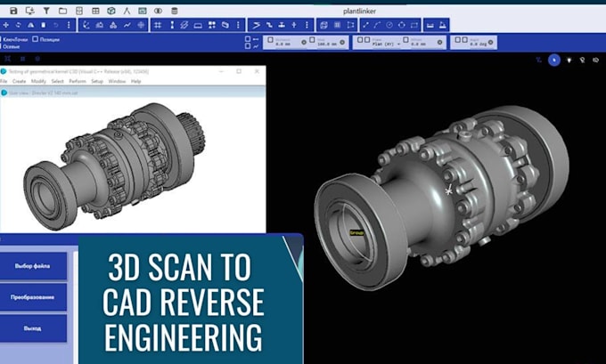
Task: Toggle the checkbox beside the curved line symbol
Action: pyautogui.click(x=248, y=46)
